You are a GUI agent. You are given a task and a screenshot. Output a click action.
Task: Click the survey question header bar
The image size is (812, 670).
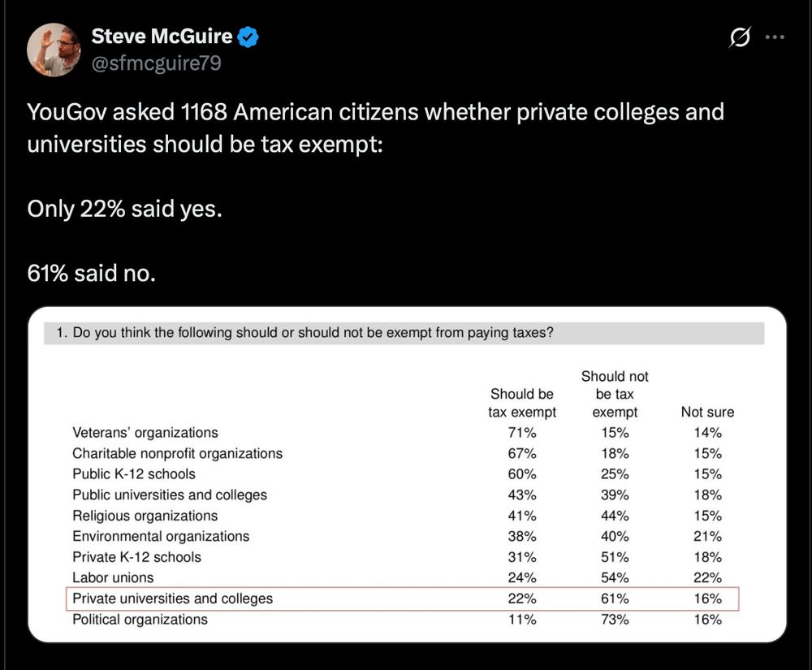404,333
